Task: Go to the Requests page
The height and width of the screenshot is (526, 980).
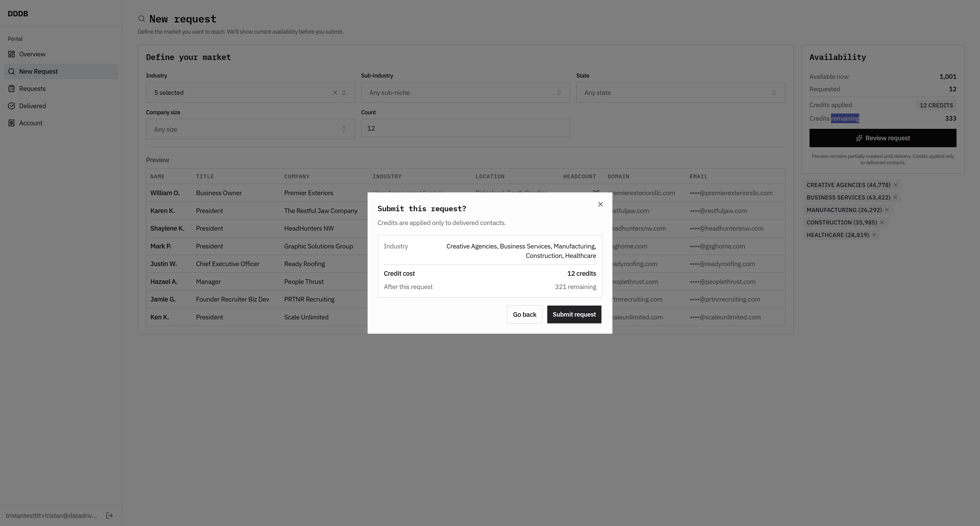Action: pyautogui.click(x=32, y=89)
